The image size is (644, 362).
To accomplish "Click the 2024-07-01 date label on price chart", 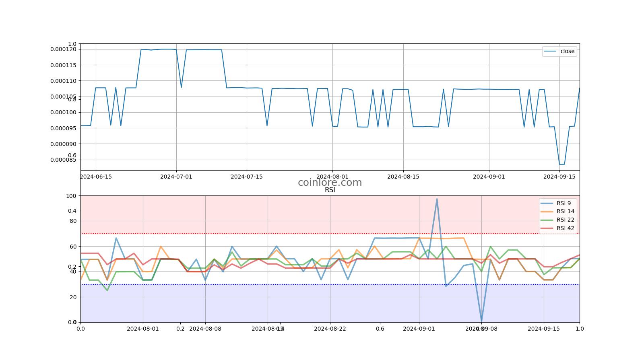I will pos(176,177).
